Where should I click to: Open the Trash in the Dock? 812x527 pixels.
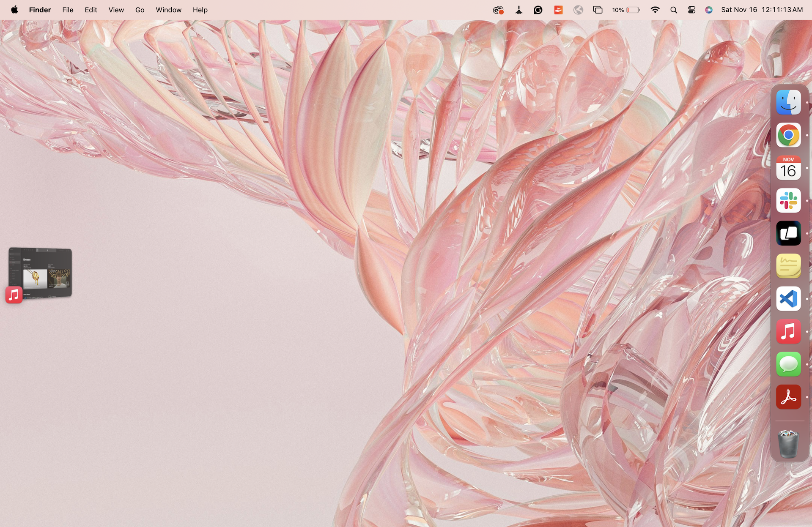click(788, 444)
